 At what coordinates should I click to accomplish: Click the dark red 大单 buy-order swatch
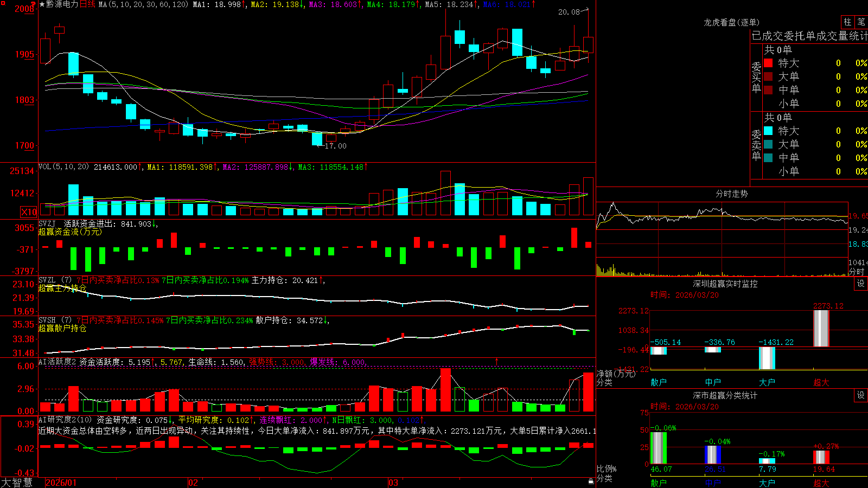[768, 76]
